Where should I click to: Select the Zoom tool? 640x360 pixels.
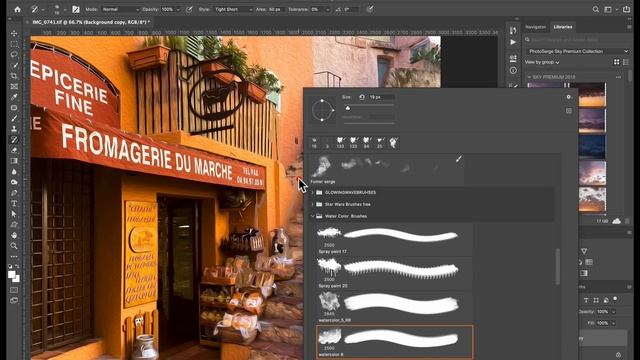(14, 246)
